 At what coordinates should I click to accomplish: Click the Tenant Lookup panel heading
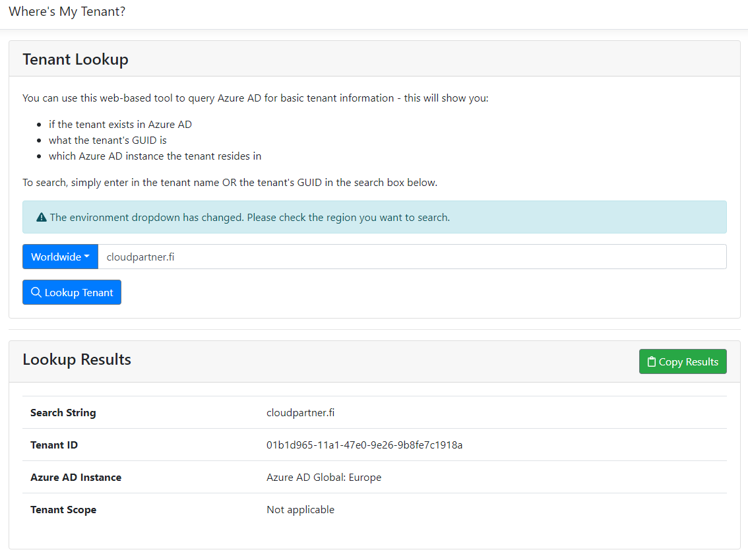[75, 59]
